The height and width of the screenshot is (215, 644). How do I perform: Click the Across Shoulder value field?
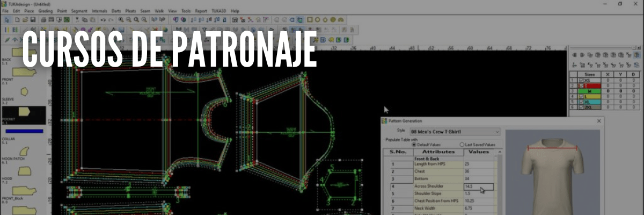(478, 186)
